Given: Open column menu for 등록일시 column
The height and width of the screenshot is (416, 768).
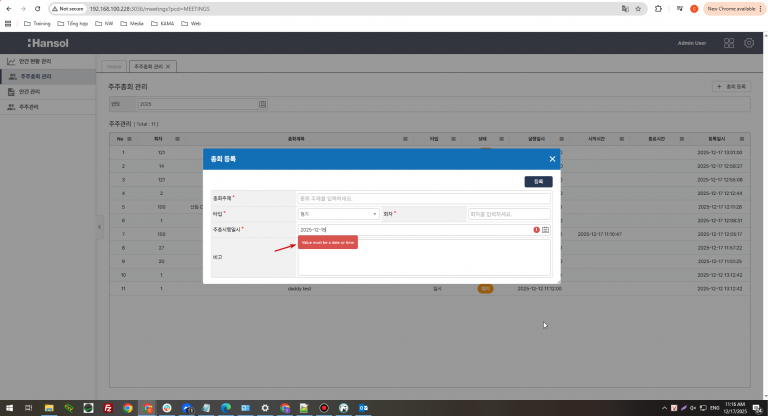Looking at the screenshot, I should 742,139.
